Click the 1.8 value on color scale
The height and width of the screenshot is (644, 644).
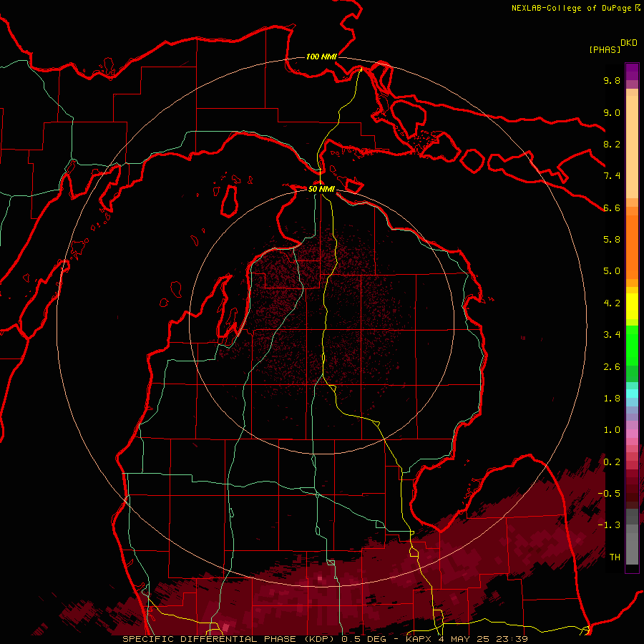tap(612, 399)
